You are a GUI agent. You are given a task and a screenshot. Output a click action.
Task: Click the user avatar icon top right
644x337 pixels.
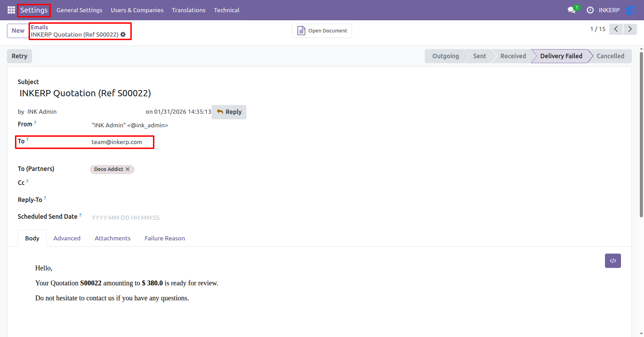pyautogui.click(x=631, y=10)
